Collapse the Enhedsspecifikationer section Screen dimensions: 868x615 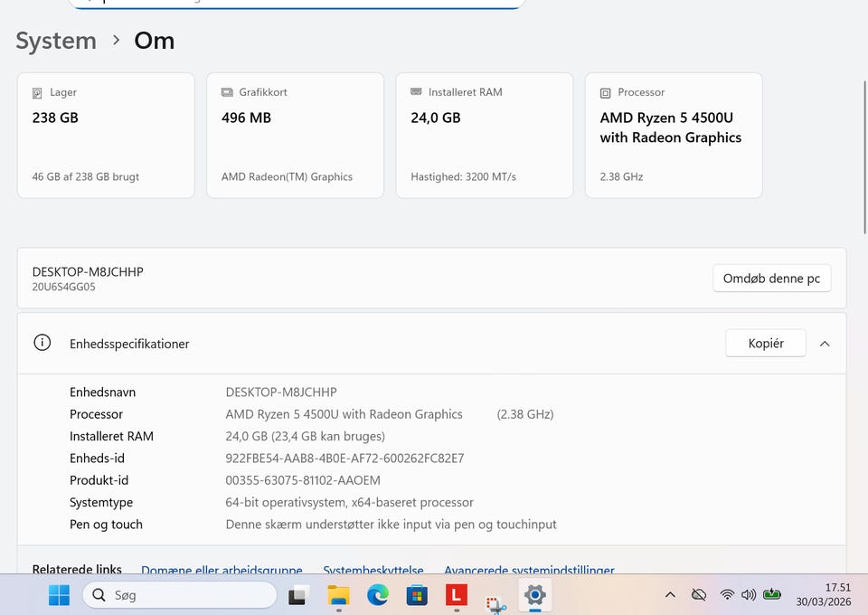(825, 344)
